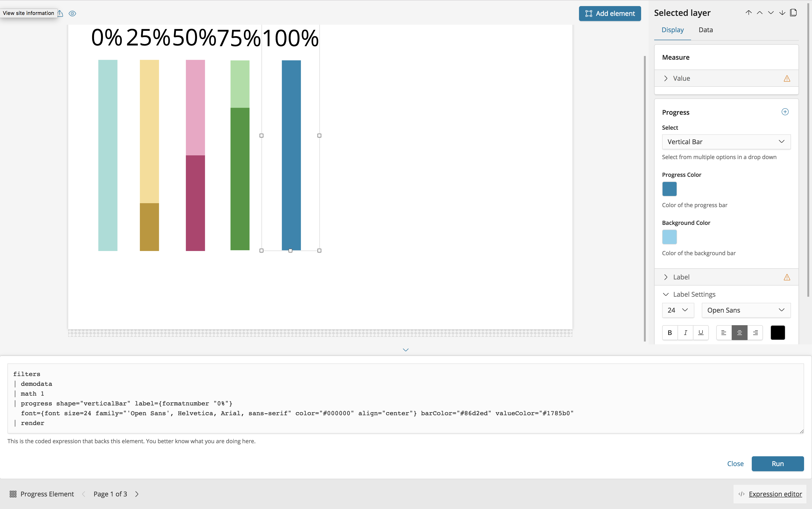Go to the next page arrow
This screenshot has height=509, width=812.
tap(137, 494)
